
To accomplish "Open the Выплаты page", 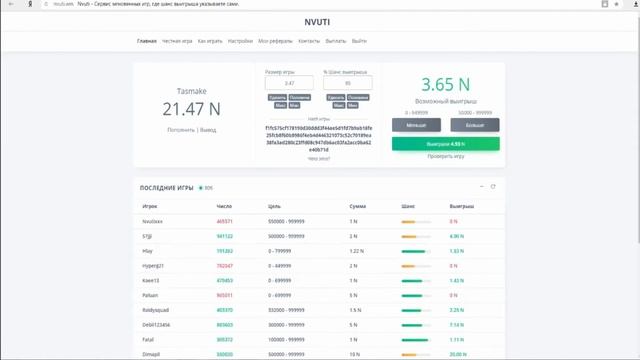I will (x=336, y=41).
